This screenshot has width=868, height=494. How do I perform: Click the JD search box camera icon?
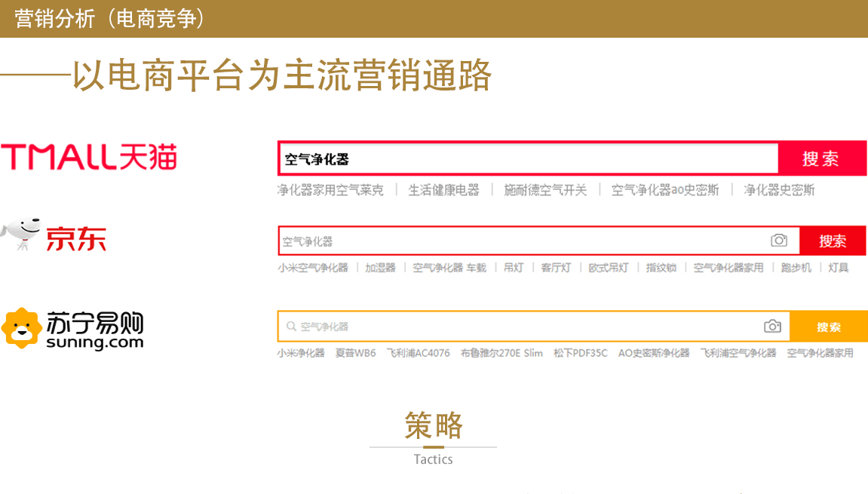click(x=778, y=241)
